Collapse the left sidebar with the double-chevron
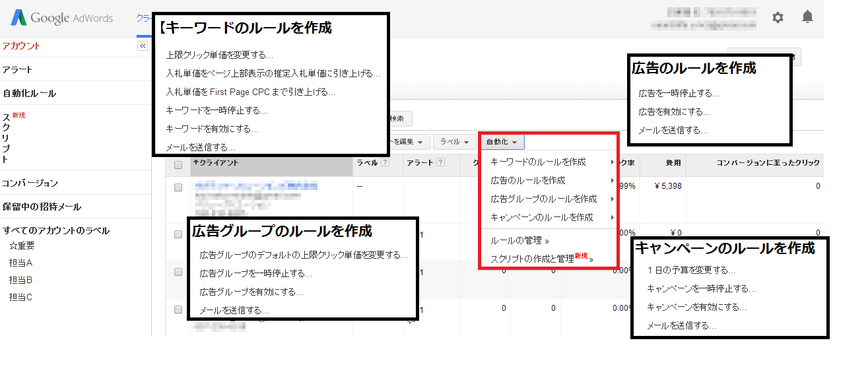 coord(142,46)
